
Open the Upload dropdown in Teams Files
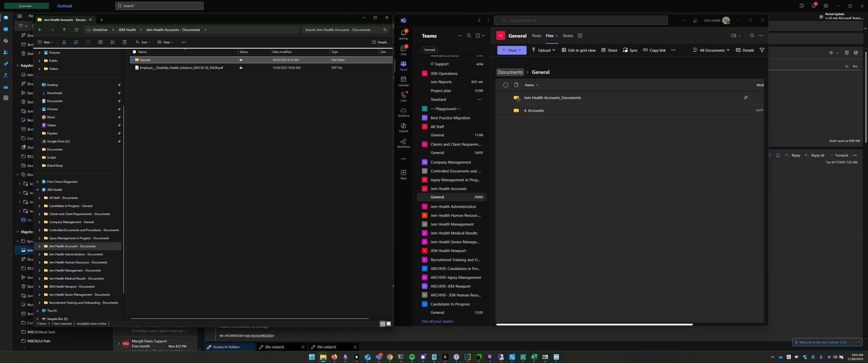click(x=544, y=50)
